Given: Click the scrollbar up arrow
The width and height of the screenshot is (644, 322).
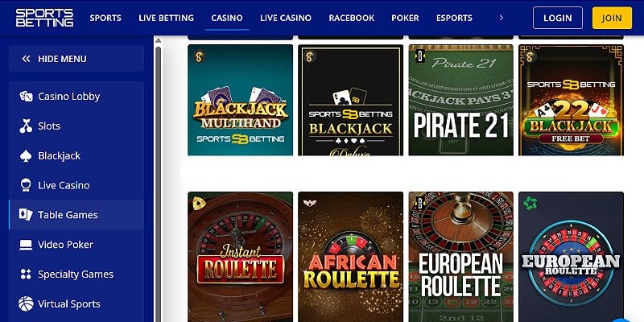Looking at the screenshot, I should coord(158,41).
